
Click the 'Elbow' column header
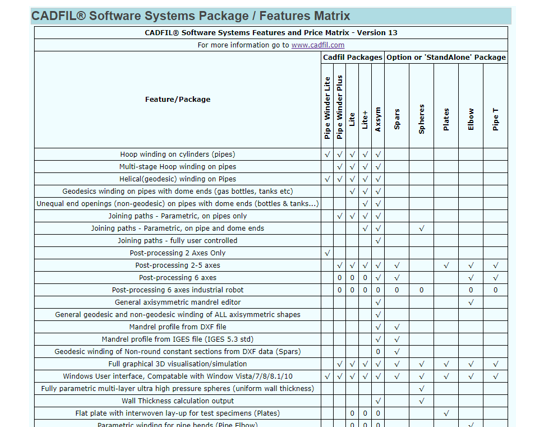(x=471, y=119)
